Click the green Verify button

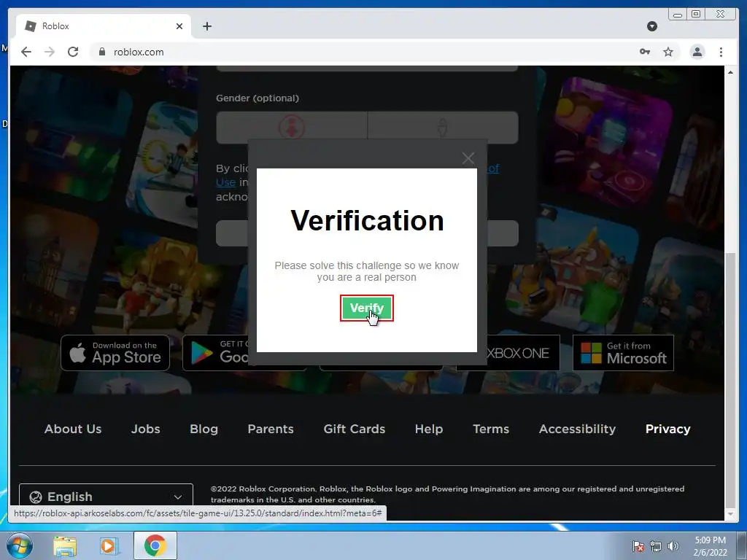click(366, 308)
